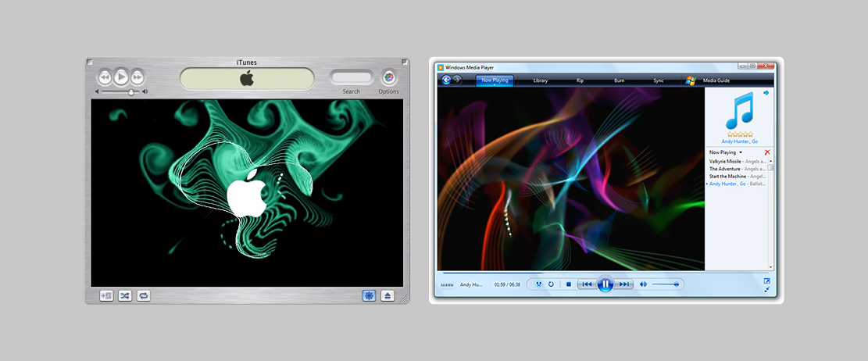Viewport: 868px width, 361px height.
Task: Open the Now Playing tab dropdown arrow
Action: pos(495,85)
